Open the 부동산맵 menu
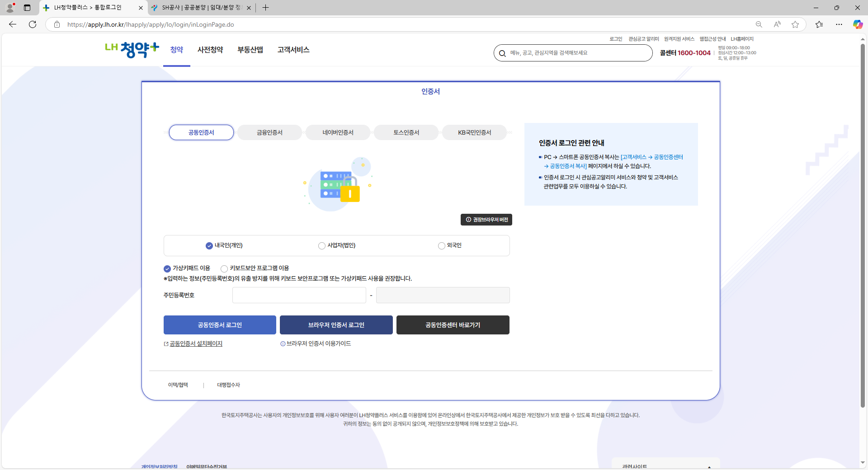 coord(250,50)
